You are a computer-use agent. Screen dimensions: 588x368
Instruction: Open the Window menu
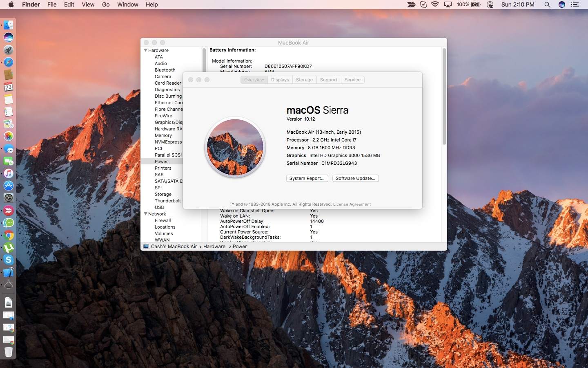point(128,4)
